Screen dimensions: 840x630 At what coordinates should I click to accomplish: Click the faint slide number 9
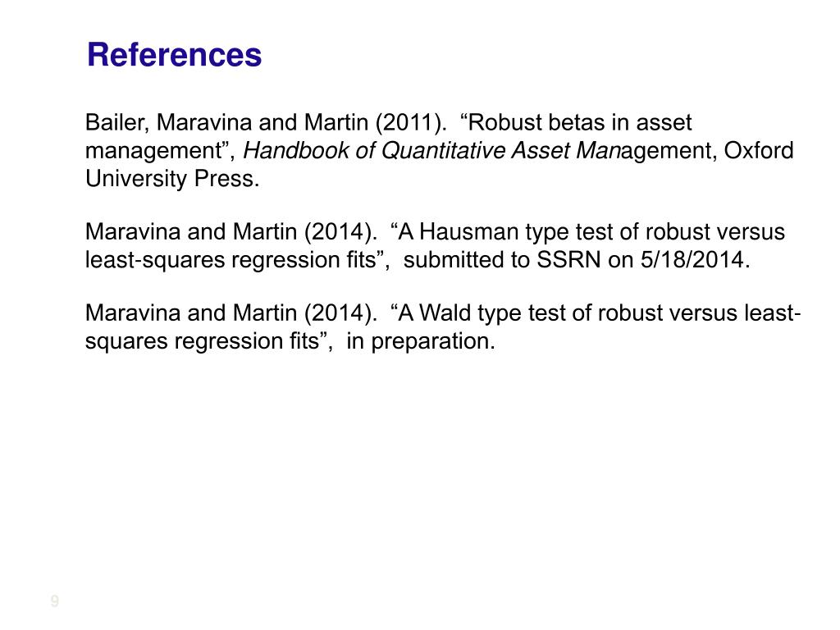pyautogui.click(x=55, y=601)
